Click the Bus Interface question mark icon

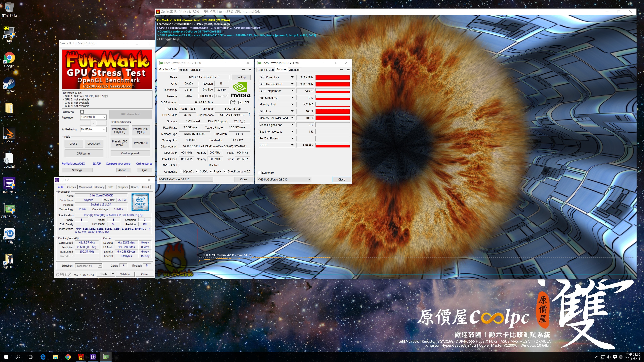point(249,115)
